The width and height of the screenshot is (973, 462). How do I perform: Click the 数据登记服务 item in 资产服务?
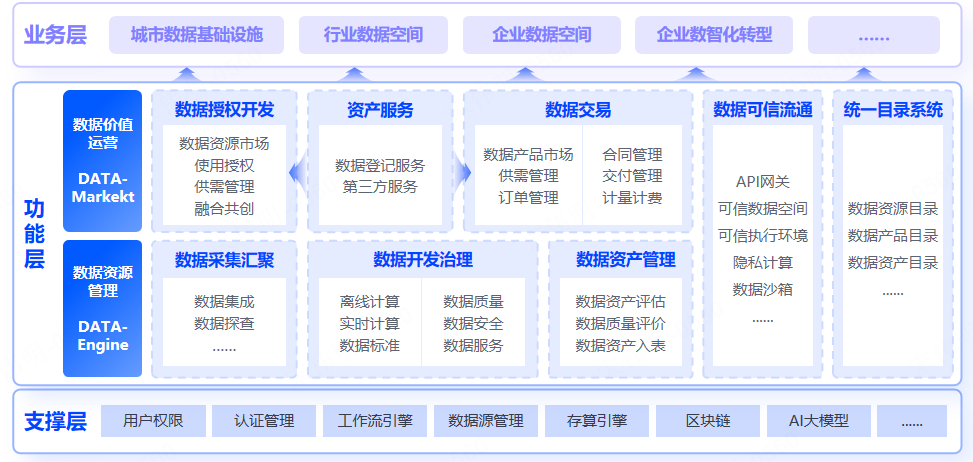coord(380,165)
